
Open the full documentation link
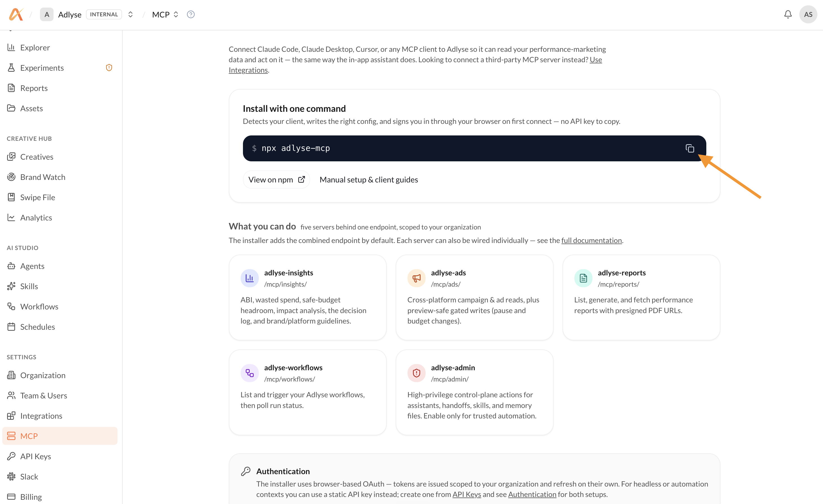point(592,240)
